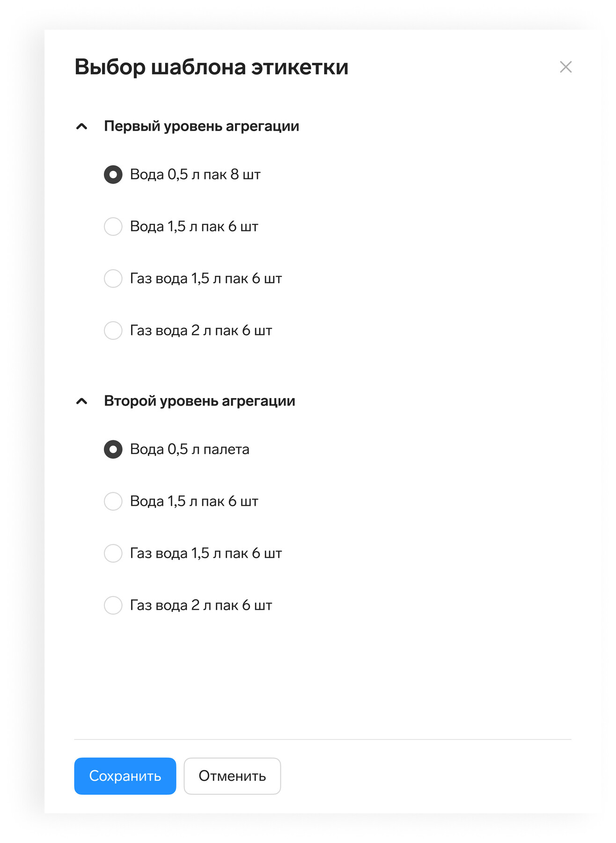Select first-level Вода 0,5 л пак 8 шт
Image resolution: width=616 pixels, height=843 pixels.
click(113, 175)
